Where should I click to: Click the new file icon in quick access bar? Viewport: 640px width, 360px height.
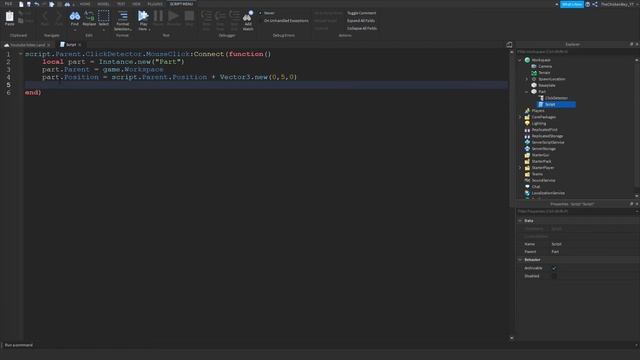click(21, 4)
